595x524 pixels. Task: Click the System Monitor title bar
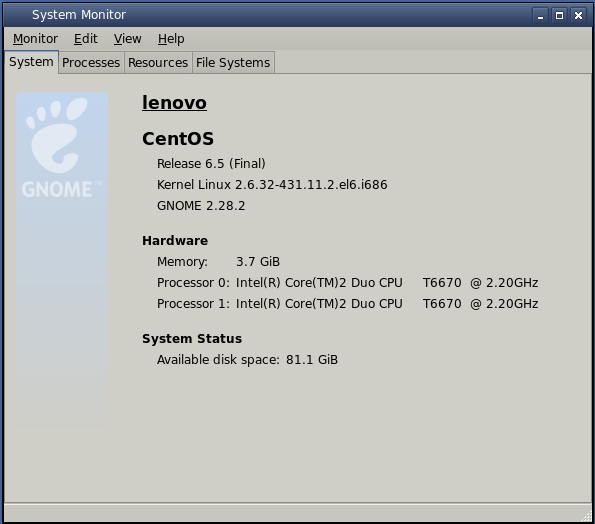coord(266,15)
